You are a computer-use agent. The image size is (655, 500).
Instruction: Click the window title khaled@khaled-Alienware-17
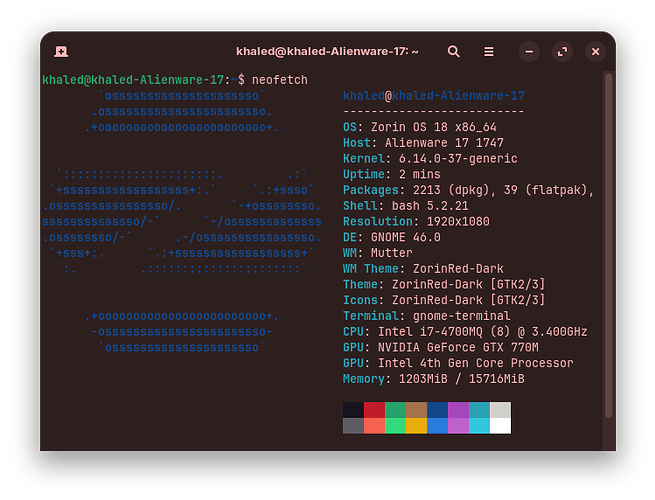327,51
